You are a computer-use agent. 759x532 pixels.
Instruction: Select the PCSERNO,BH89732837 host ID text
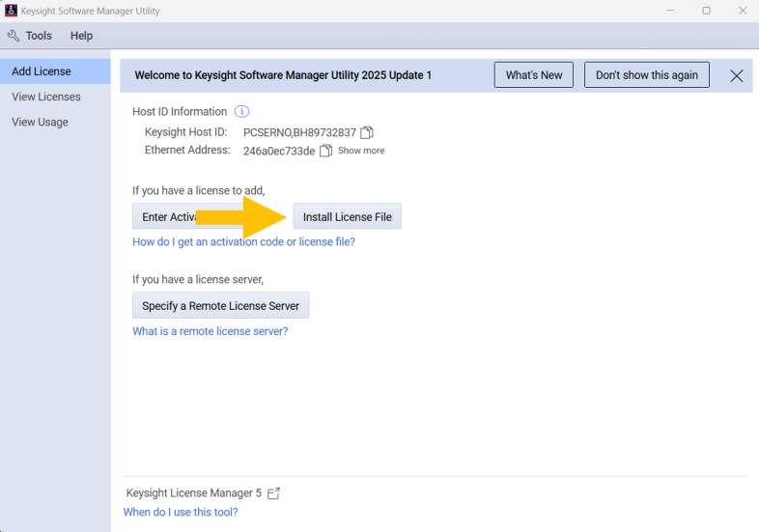tap(299, 132)
